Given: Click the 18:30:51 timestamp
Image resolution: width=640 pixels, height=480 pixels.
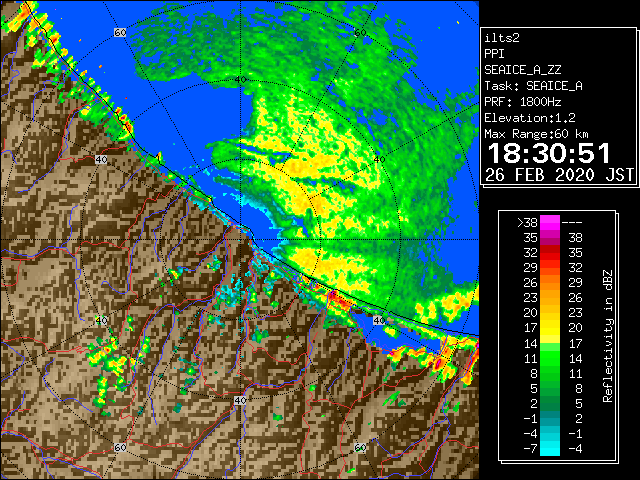Looking at the screenshot, I should [x=549, y=153].
